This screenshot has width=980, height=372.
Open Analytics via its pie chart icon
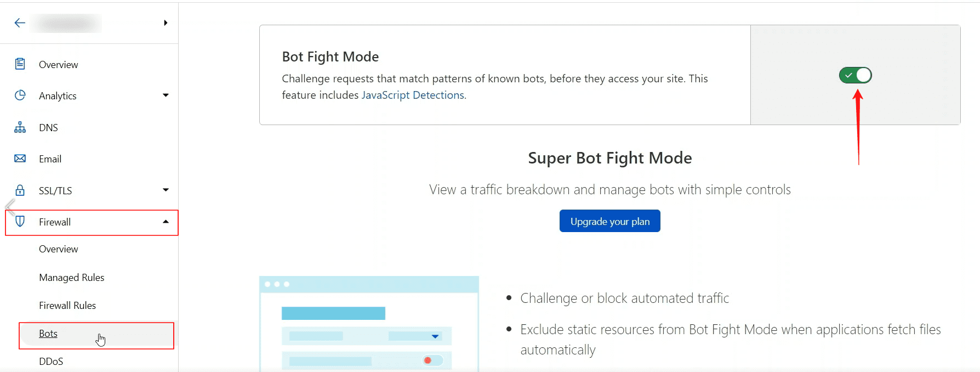pos(20,95)
